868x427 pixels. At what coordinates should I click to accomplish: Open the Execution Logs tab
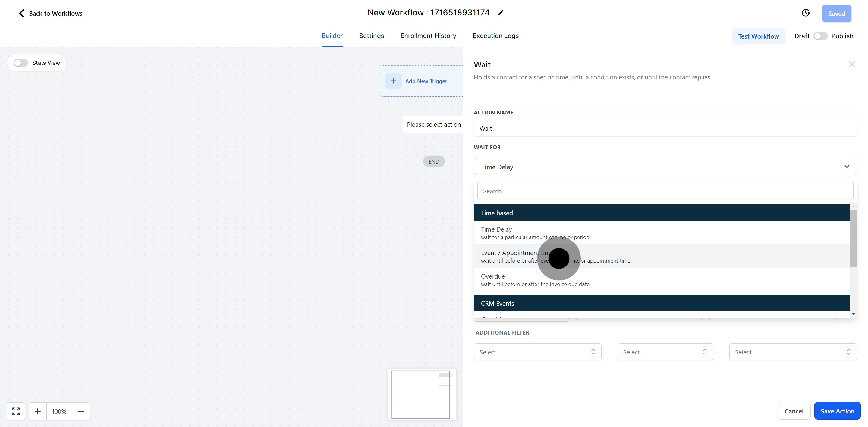click(x=495, y=36)
